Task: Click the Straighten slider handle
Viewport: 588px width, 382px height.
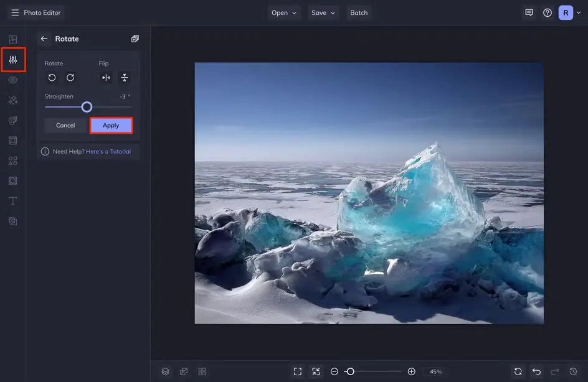Action: 87,107
